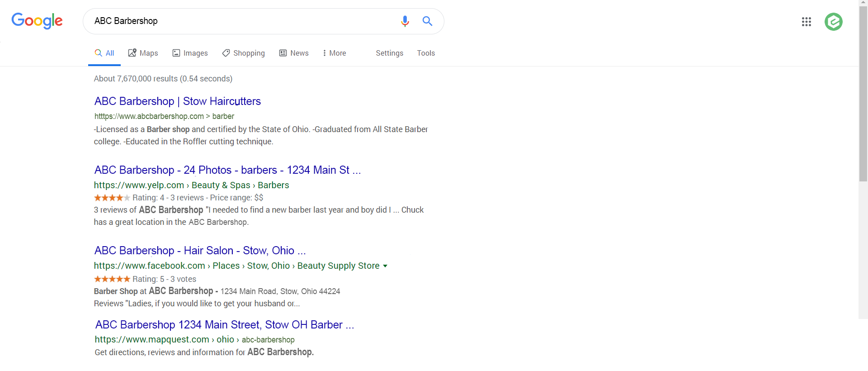Viewport: 868px width, 371px height.
Task: Click the News newspaper icon
Action: click(283, 53)
